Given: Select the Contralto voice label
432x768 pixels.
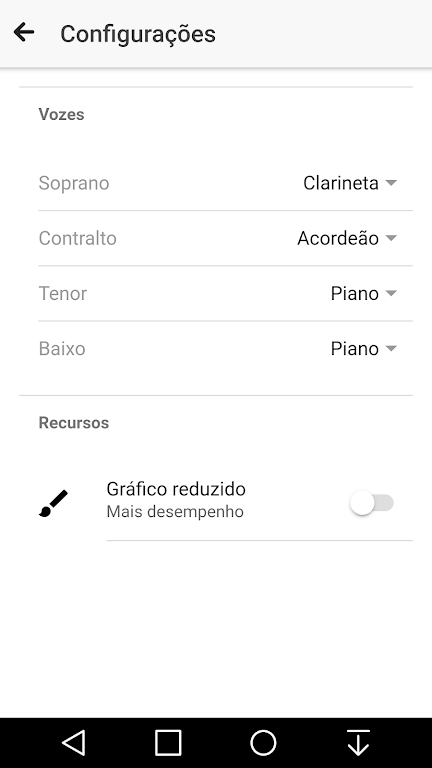Looking at the screenshot, I should [77, 239].
